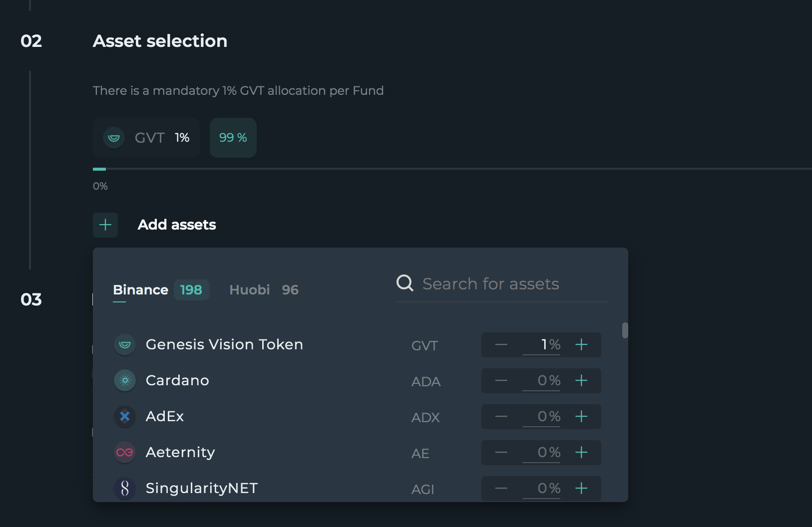Screen dimensions: 812x527
Task: Switch to the Huobi tab
Action: 250,290
